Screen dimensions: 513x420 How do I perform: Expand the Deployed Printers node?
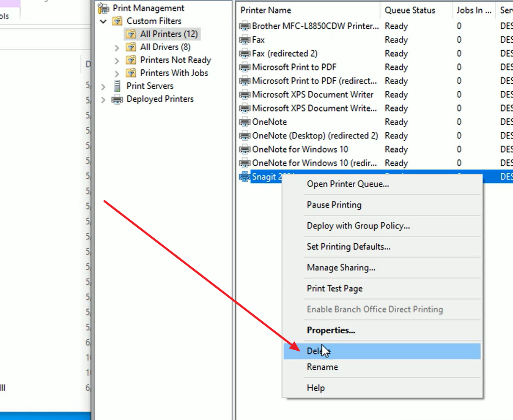pyautogui.click(x=103, y=99)
